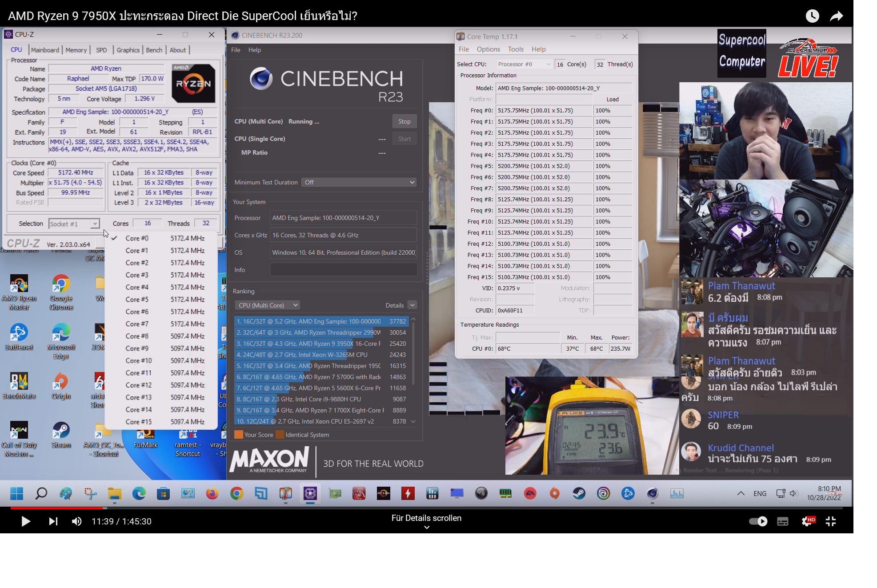Mute the video volume
The height and width of the screenshot is (588, 877).
(x=77, y=521)
